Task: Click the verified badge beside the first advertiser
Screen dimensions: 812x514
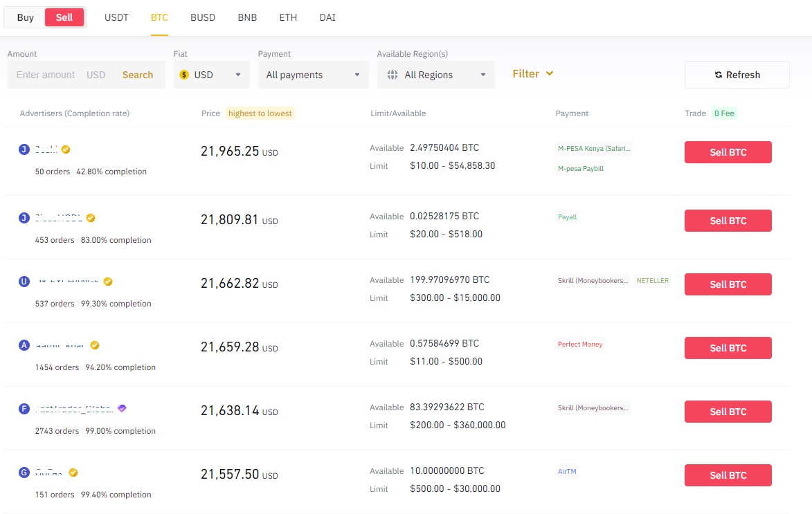Action: click(66, 149)
